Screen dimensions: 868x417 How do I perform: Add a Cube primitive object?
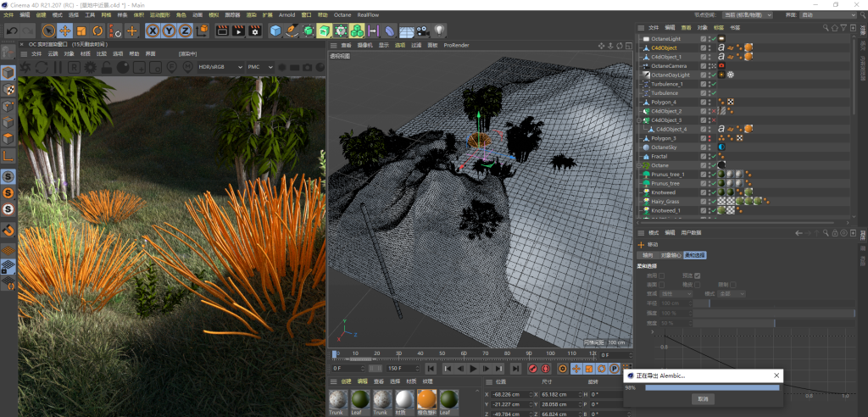coord(275,31)
